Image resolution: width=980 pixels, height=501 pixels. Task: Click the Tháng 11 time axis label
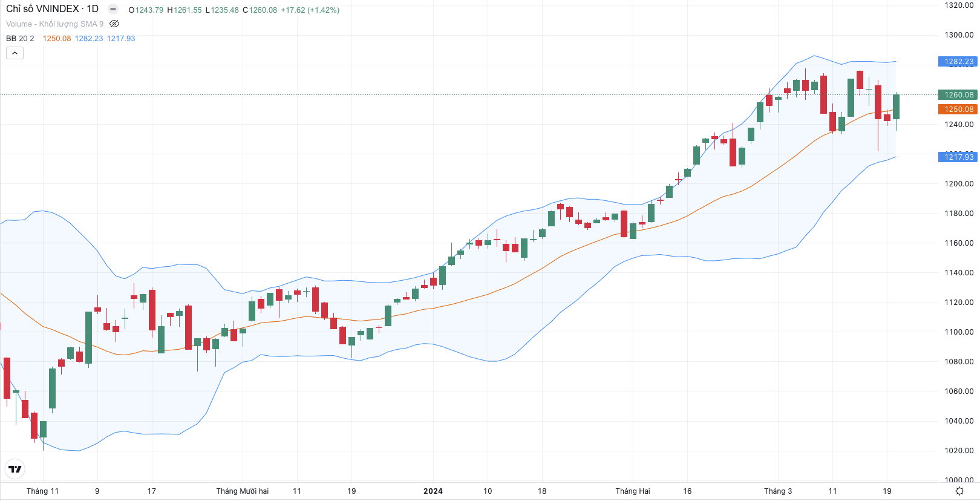[42, 491]
